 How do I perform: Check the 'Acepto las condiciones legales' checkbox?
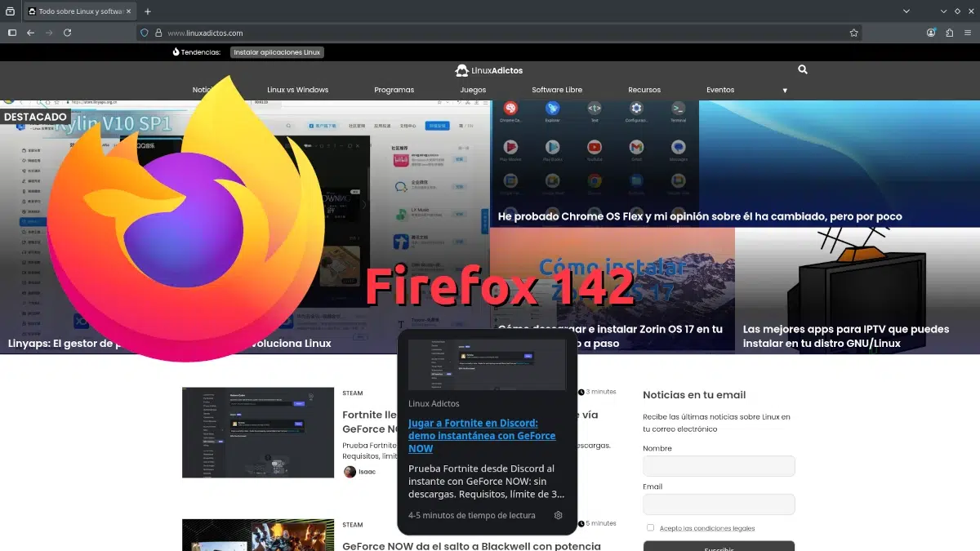pyautogui.click(x=650, y=527)
